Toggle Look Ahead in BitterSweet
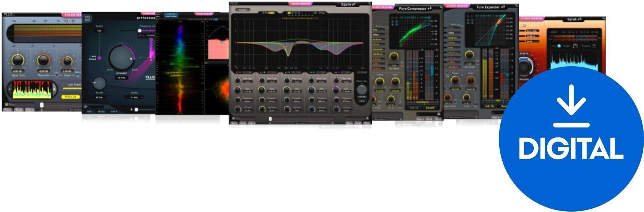This screenshot has height=212, width=644. [x=99, y=58]
